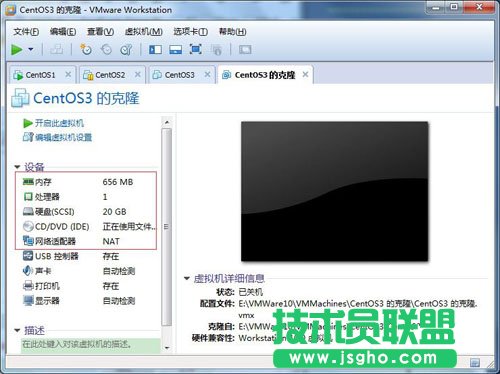The height and width of the screenshot is (374, 500).
Task: Close the CentOS3 的克隆 tab
Action: [305, 74]
